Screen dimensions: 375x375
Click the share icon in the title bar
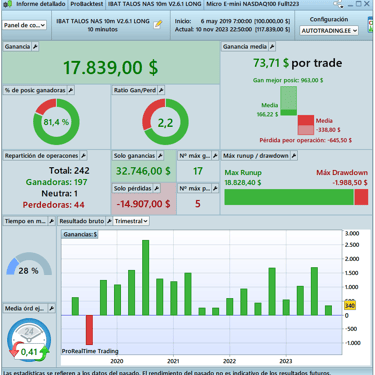pyautogui.click(x=338, y=4)
